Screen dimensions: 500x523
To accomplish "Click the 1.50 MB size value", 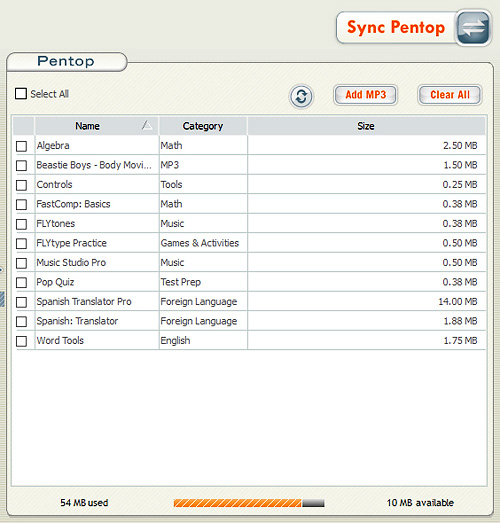I will click(x=460, y=165).
